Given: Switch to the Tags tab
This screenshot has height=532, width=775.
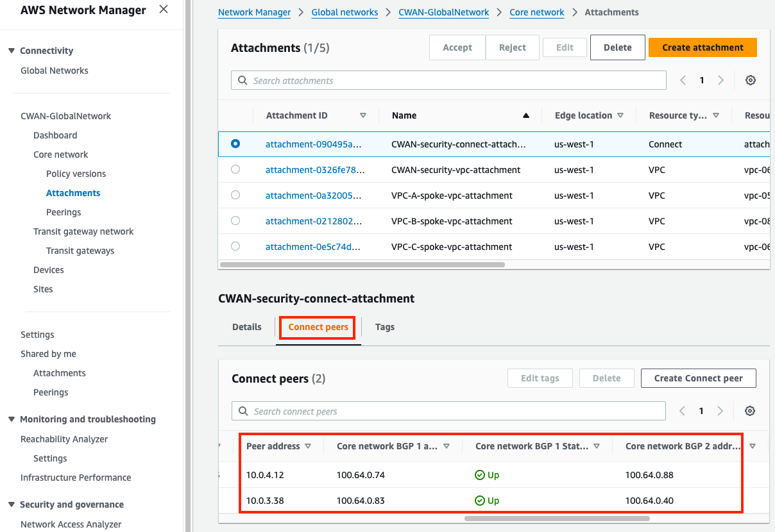Looking at the screenshot, I should [385, 327].
